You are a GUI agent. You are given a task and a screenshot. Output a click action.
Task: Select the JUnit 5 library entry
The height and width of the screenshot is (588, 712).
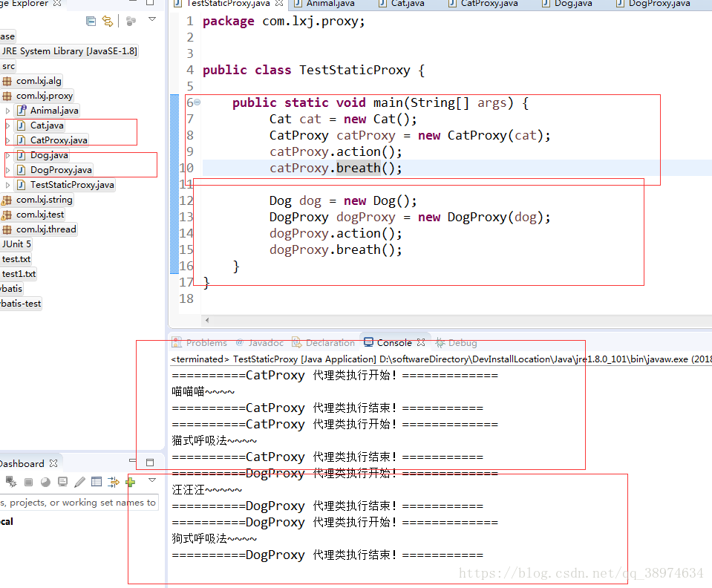pyautogui.click(x=16, y=244)
